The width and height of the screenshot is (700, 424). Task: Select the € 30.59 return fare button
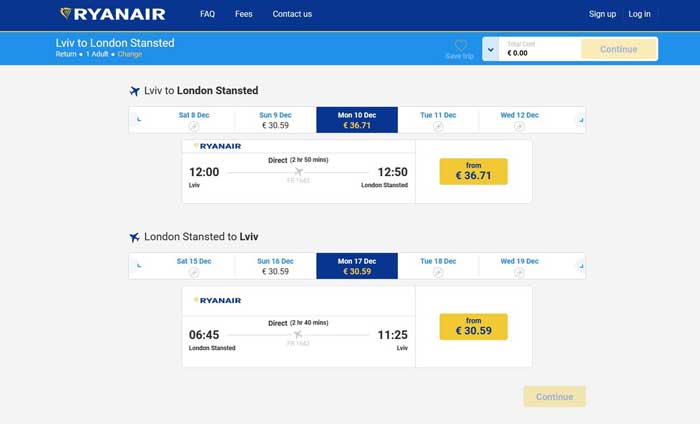pyautogui.click(x=473, y=326)
